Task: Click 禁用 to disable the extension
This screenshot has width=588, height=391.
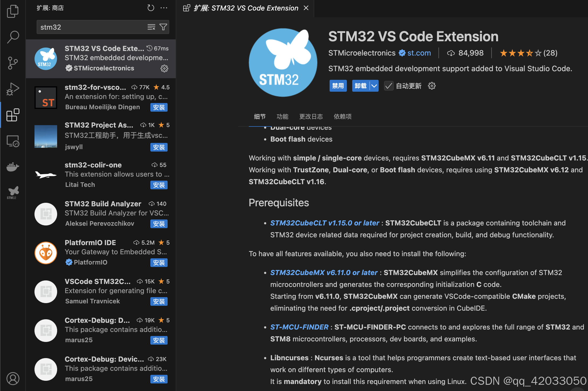Action: pyautogui.click(x=338, y=86)
